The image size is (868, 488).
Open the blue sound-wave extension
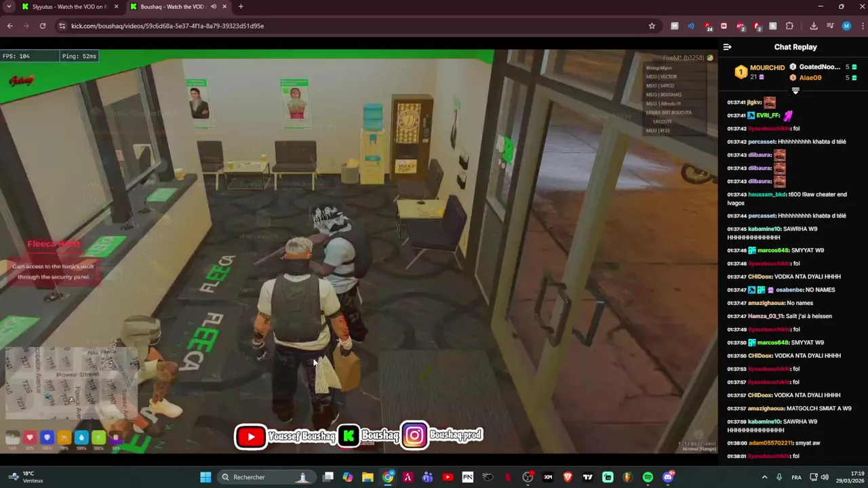coord(690,26)
